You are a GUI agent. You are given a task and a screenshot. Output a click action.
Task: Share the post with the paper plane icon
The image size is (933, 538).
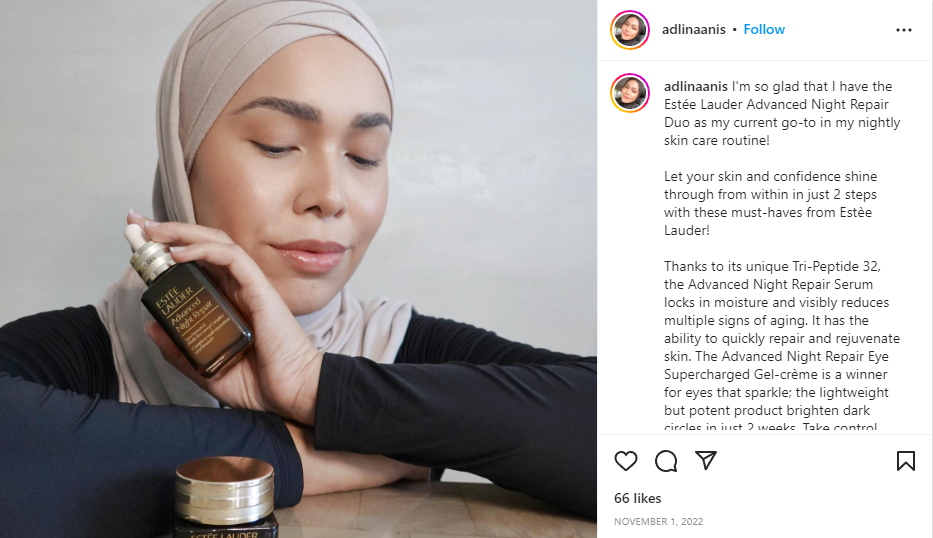pyautogui.click(x=706, y=460)
